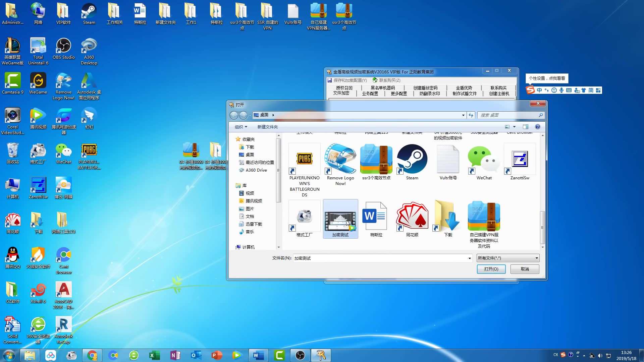Switch to the 更多配置 tab in 金盾 window
The height and width of the screenshot is (362, 644).
tap(399, 94)
